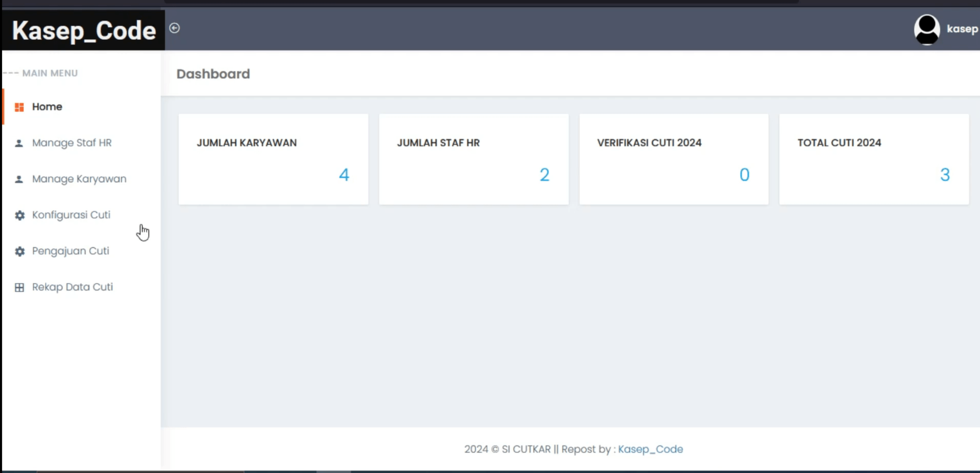The width and height of the screenshot is (980, 473).
Task: Click the karyawan count value 4
Action: [x=344, y=175]
